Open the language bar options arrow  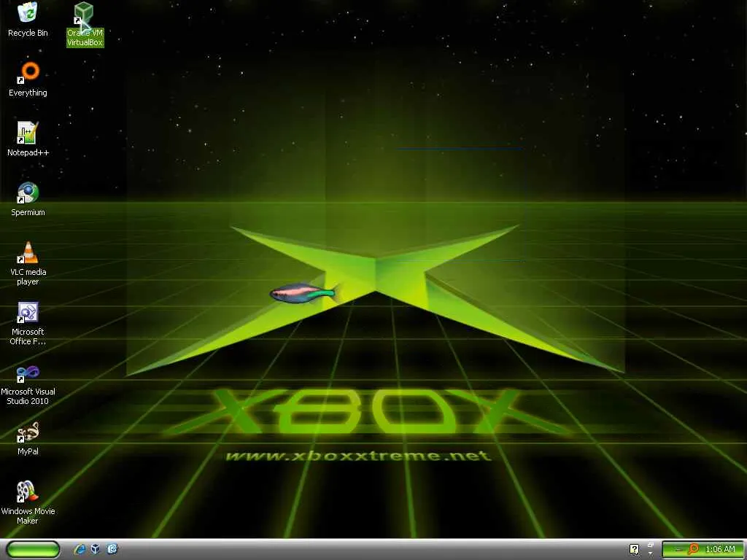(x=650, y=553)
